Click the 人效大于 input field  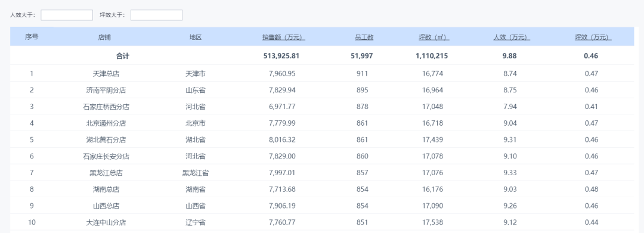(x=67, y=15)
